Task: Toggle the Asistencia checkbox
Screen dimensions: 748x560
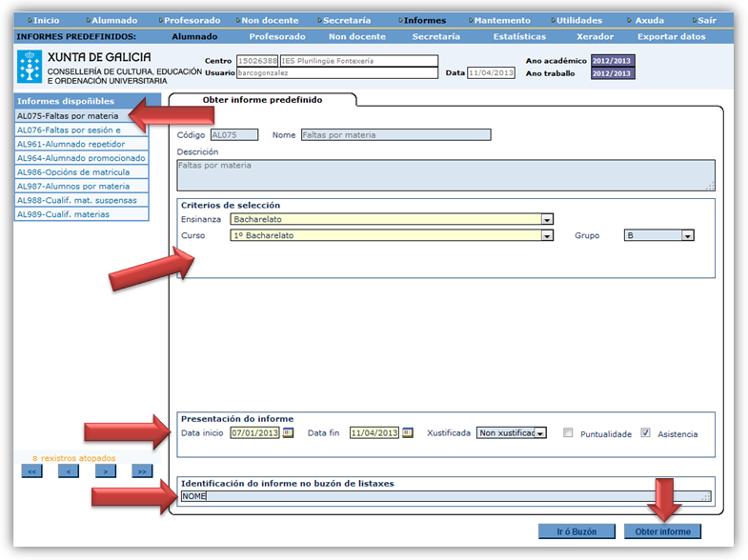Action: pos(645,432)
